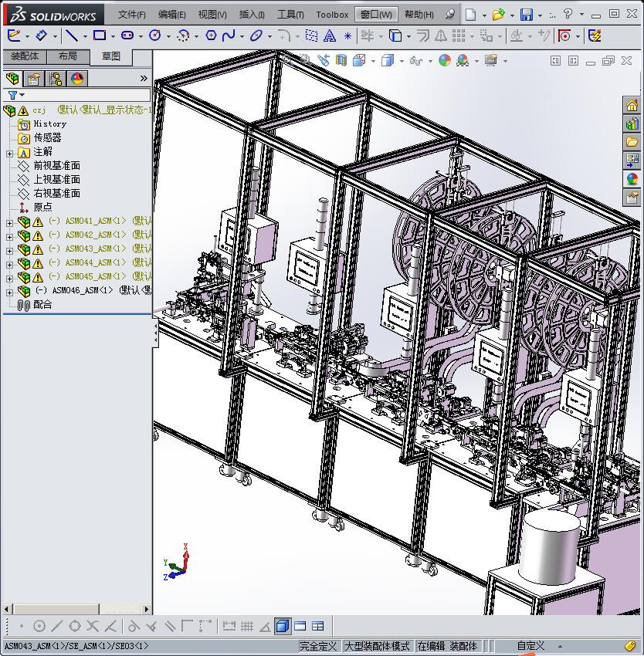644x656 pixels.
Task: Click the panel collapse handle beside the tree
Action: pyautogui.click(x=155, y=333)
